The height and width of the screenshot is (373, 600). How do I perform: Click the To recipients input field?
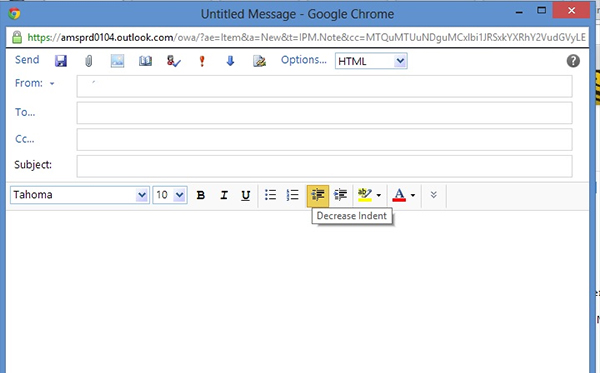pos(324,113)
